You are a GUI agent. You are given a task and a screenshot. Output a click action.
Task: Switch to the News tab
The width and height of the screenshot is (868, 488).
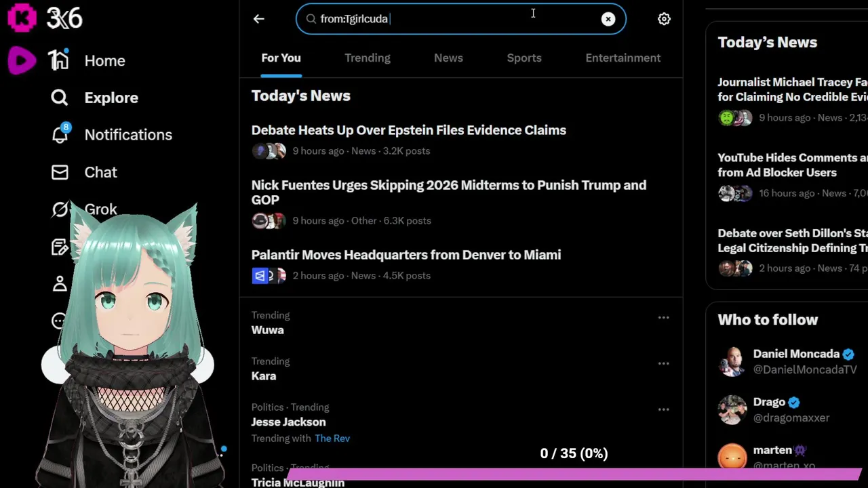(x=448, y=58)
